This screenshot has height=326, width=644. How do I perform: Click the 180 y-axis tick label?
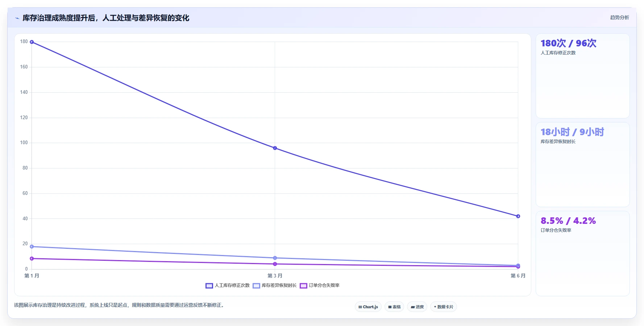(x=24, y=42)
